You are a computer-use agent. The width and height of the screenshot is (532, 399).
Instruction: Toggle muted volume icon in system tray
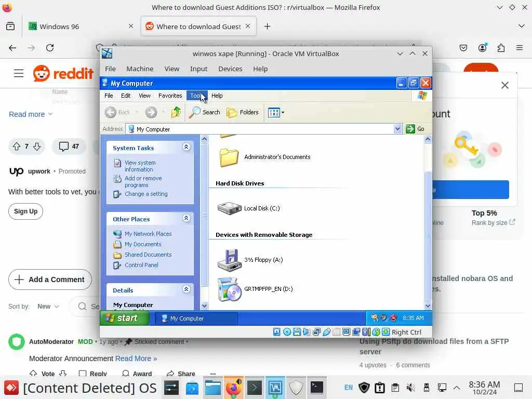click(x=410, y=387)
